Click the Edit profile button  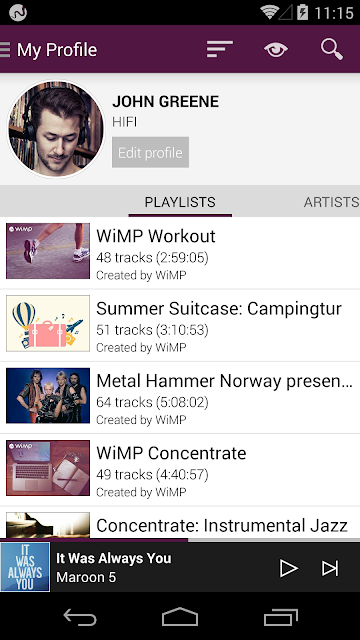[x=151, y=152]
